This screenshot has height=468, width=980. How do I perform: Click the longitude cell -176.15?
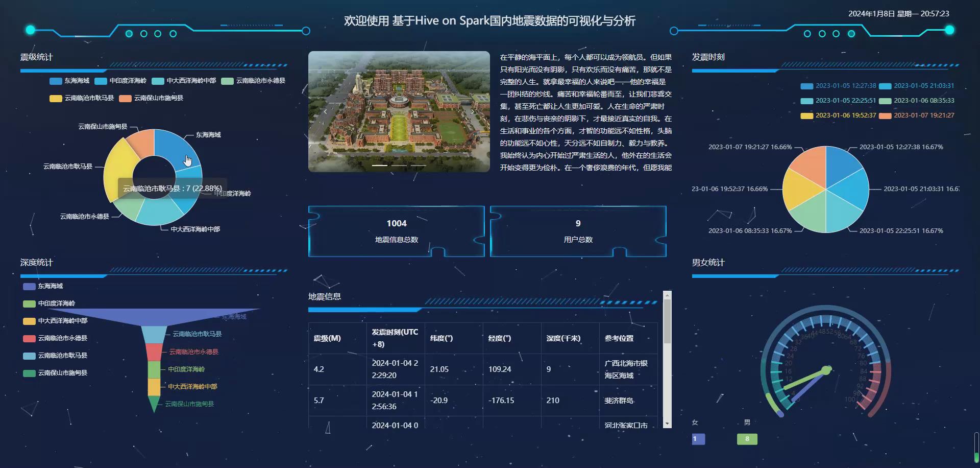(512, 401)
